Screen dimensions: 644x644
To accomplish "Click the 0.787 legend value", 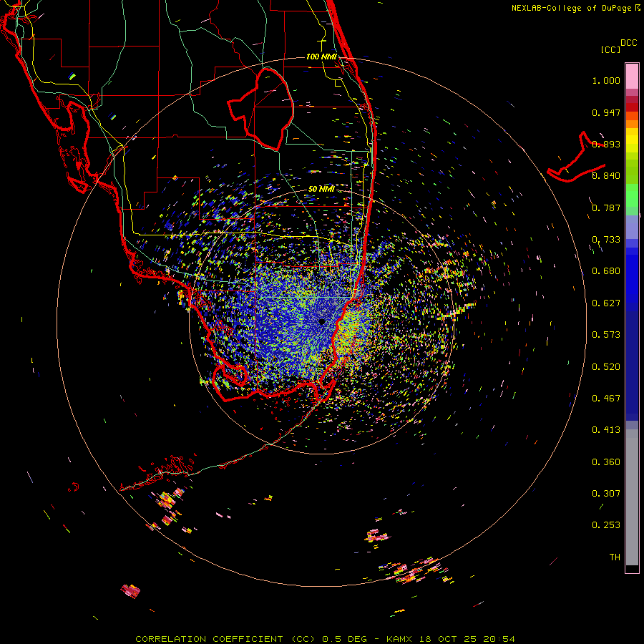I will 606,208.
